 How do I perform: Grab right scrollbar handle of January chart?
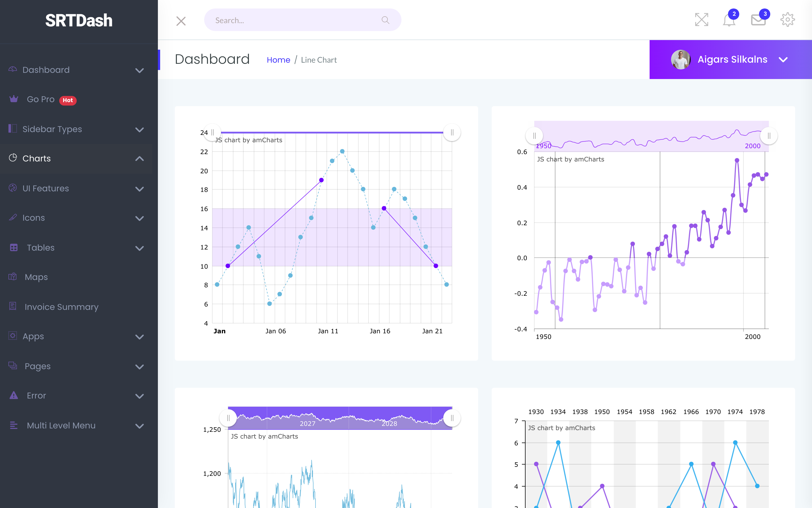(x=452, y=132)
